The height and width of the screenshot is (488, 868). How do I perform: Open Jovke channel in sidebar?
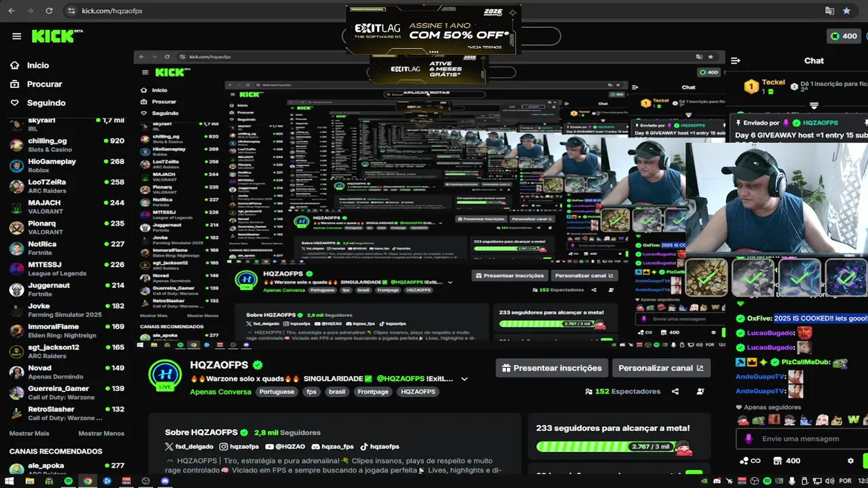click(x=66, y=310)
